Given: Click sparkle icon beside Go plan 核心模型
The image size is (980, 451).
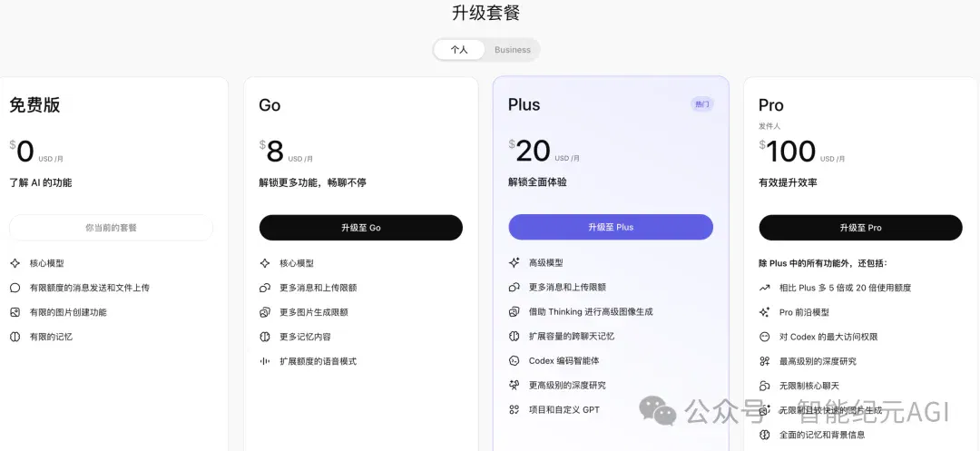Looking at the screenshot, I should coord(265,263).
